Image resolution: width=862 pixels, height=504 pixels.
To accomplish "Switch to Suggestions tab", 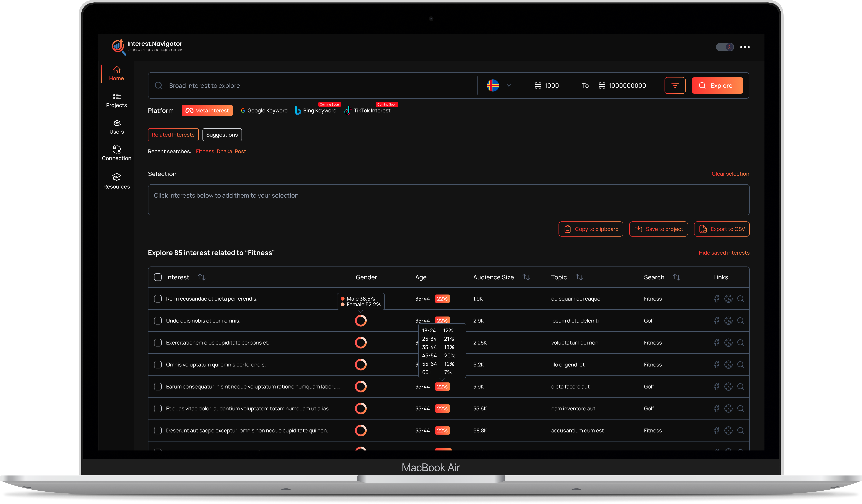I will click(222, 135).
